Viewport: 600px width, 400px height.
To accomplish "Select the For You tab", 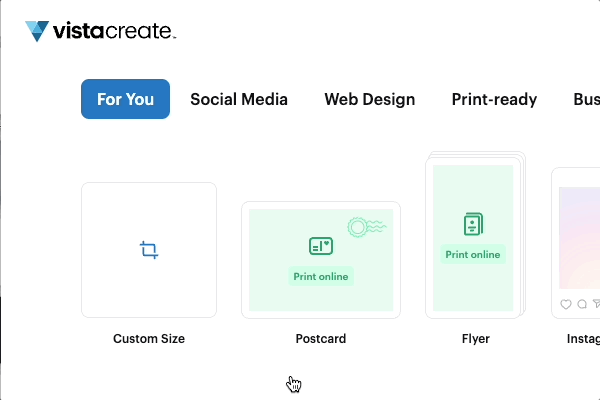I will [126, 99].
